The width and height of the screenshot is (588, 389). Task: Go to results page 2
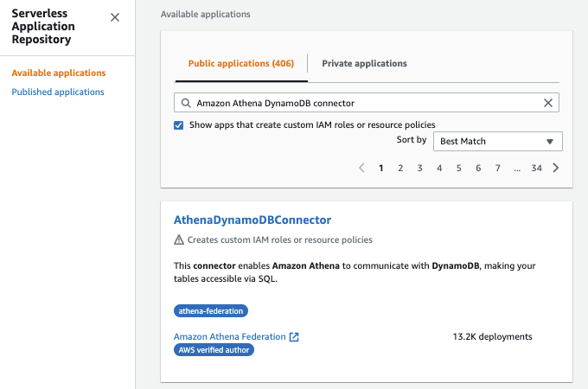(x=400, y=168)
